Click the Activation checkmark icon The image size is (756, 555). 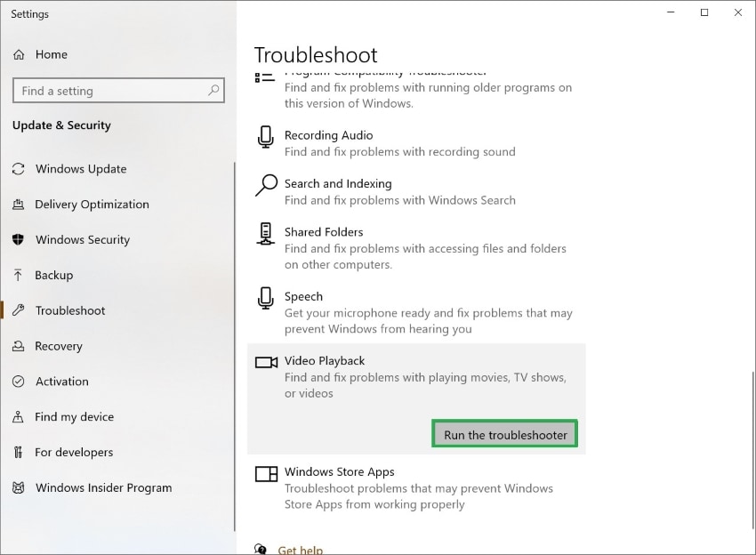[x=19, y=382]
